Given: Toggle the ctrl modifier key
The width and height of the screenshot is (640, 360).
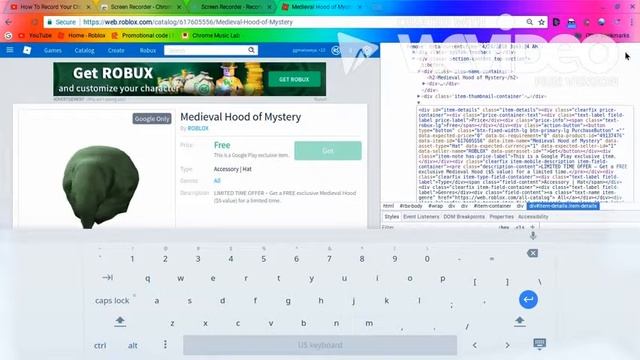Looking at the screenshot, I should [x=100, y=345].
